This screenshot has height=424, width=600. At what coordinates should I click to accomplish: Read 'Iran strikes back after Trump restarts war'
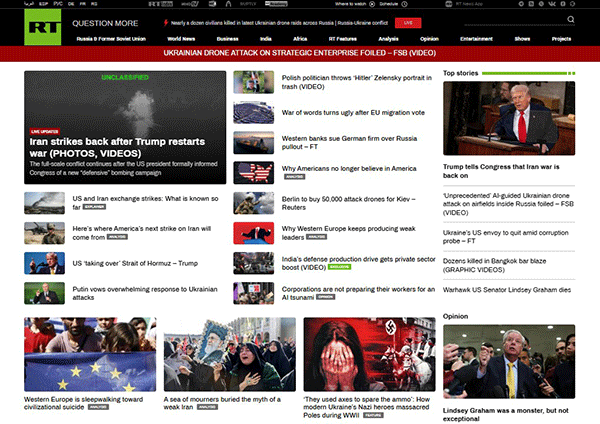point(117,147)
